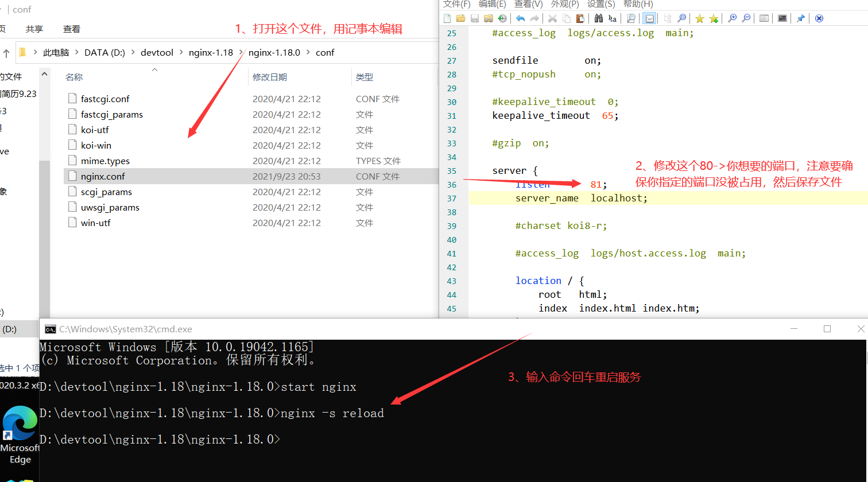Viewport: 868px width, 482px height.
Task: Sort files by the 修改日期 column header
Action: pyautogui.click(x=270, y=77)
